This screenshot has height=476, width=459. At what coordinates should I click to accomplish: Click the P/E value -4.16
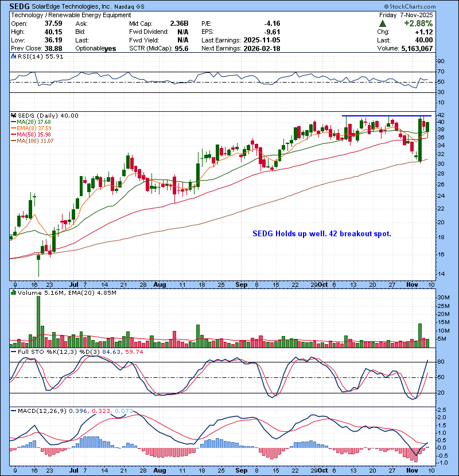[x=272, y=24]
